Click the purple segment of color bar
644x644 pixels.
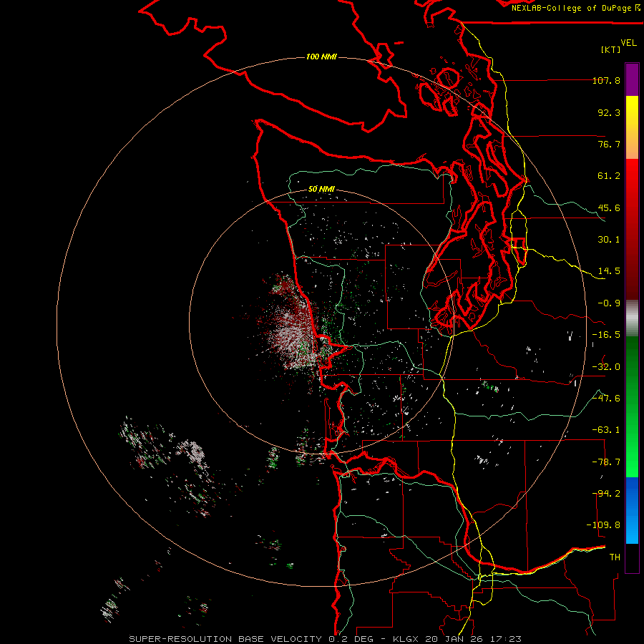click(632, 79)
